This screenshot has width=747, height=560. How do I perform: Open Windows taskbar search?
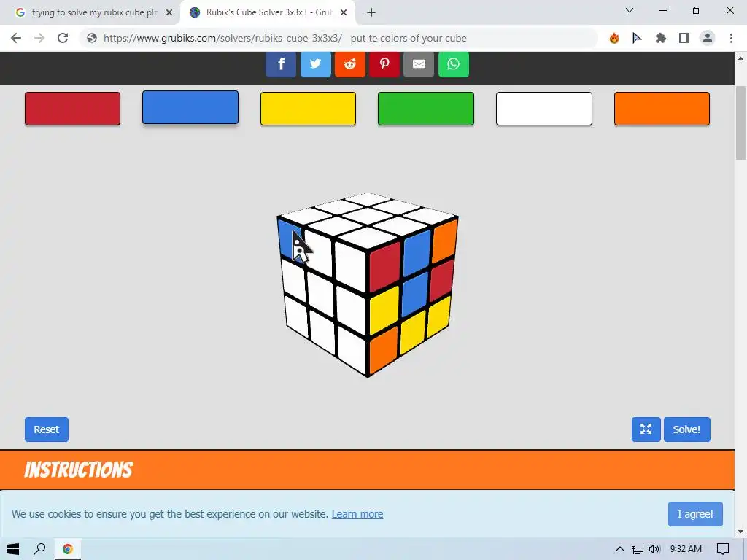pos(39,549)
